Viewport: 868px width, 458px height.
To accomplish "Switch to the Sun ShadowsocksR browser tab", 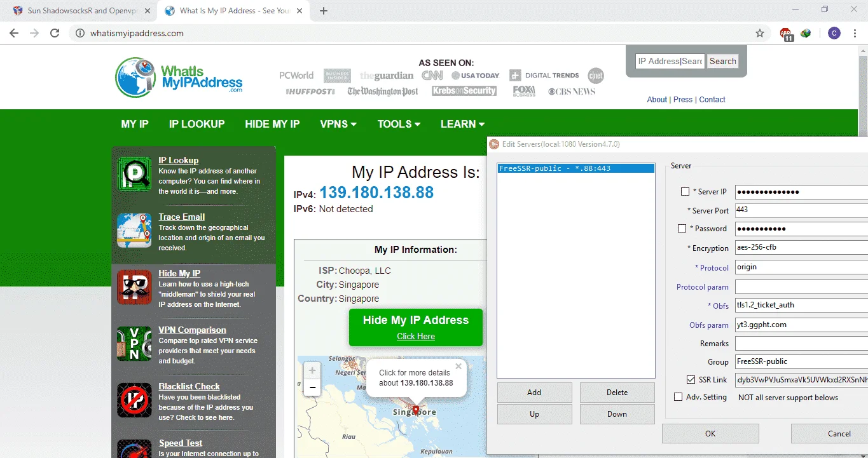I will (x=81, y=11).
